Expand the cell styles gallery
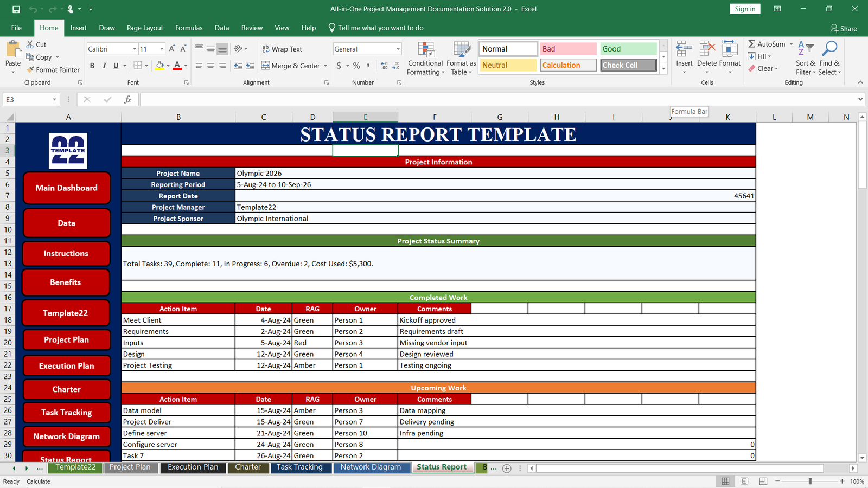This screenshot has width=868, height=488. [663, 69]
